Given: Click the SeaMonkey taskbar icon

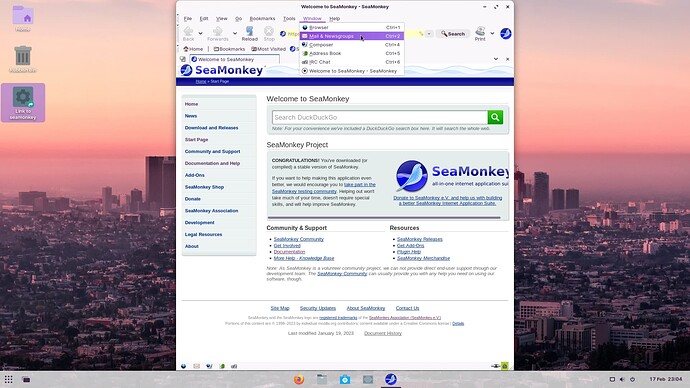Looking at the screenshot, I should pyautogui.click(x=391, y=379).
